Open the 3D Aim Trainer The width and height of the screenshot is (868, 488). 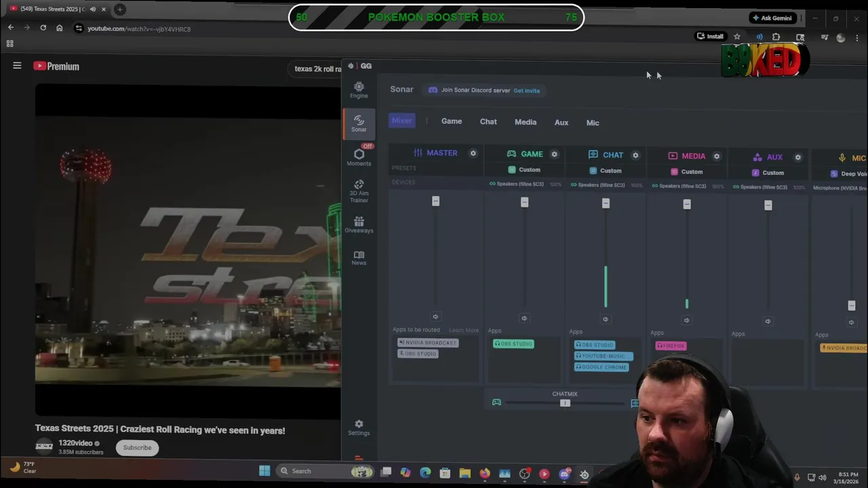[359, 191]
